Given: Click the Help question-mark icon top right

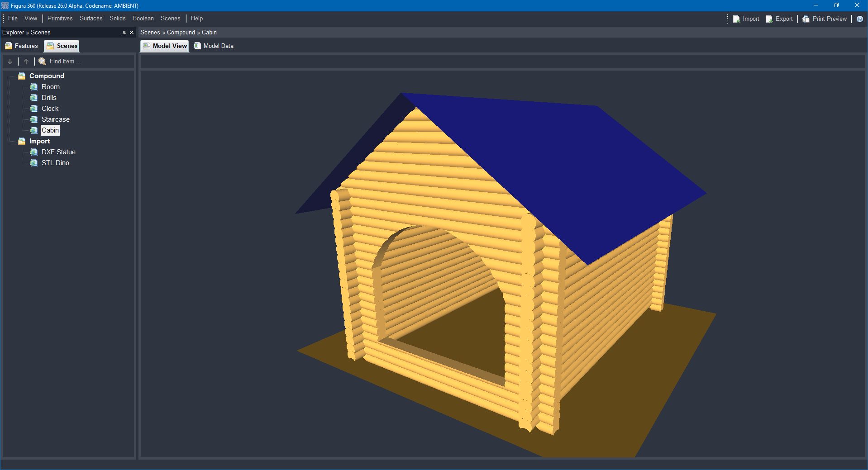Looking at the screenshot, I should click(860, 19).
